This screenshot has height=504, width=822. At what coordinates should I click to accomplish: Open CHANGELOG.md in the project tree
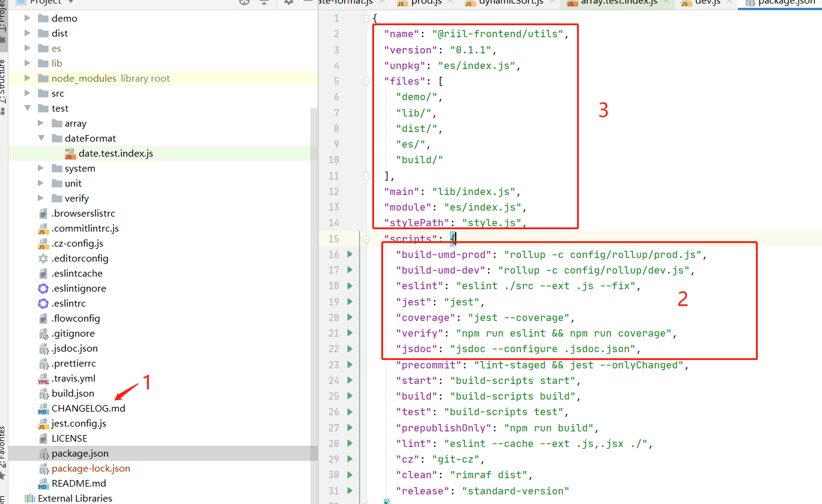pyautogui.click(x=88, y=408)
